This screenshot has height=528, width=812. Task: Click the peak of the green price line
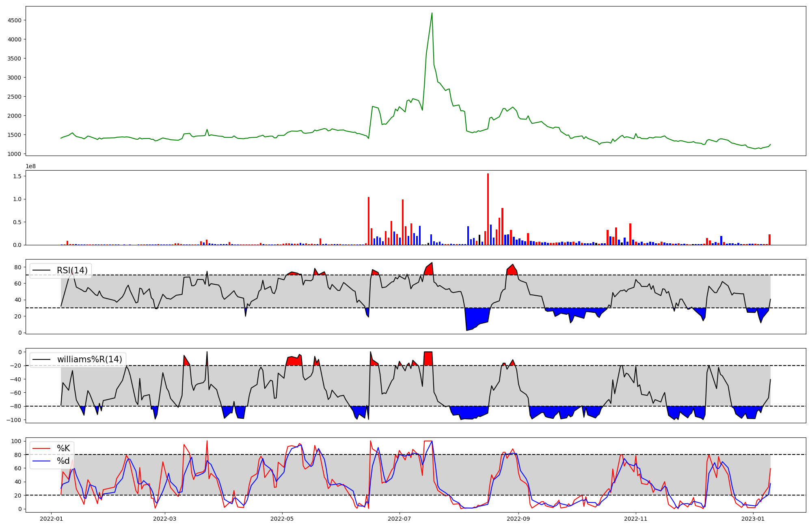(432, 13)
